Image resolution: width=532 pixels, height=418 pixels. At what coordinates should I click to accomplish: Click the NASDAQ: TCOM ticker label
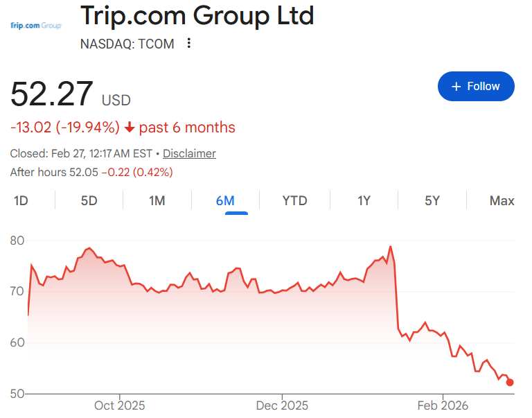pyautogui.click(x=127, y=44)
